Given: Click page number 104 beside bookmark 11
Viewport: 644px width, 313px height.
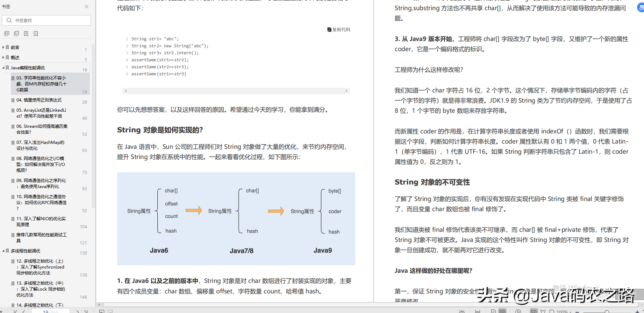Looking at the screenshot, I should click(x=83, y=227).
